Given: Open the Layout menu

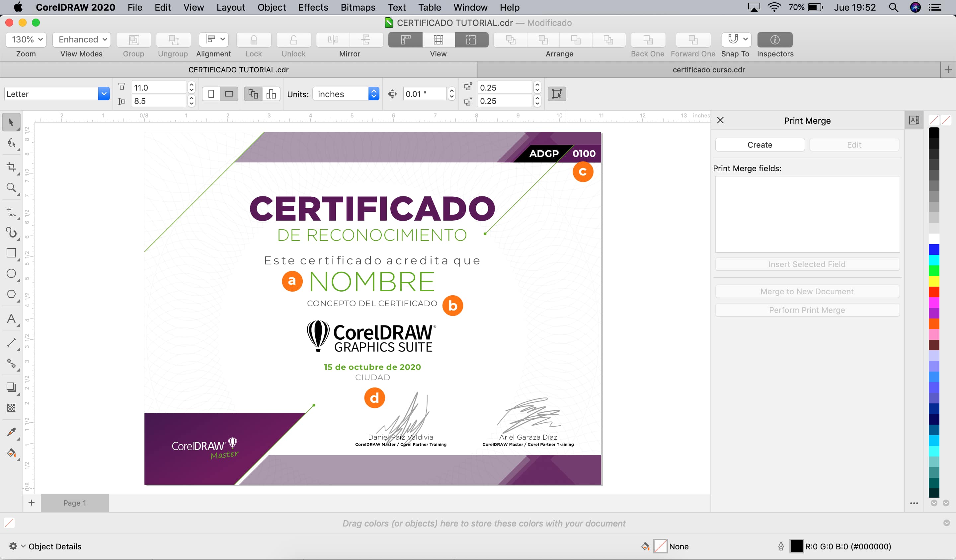Looking at the screenshot, I should pyautogui.click(x=231, y=7).
